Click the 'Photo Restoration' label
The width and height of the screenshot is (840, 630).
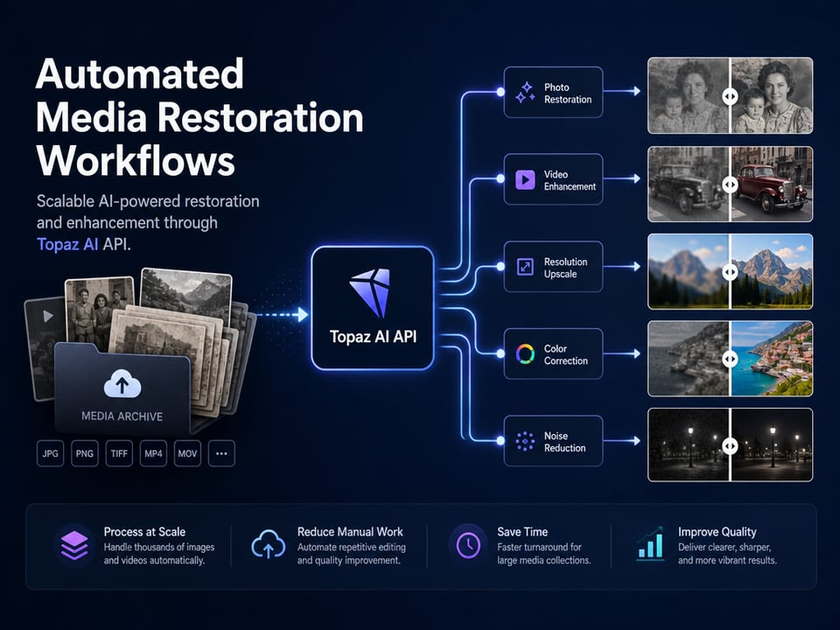568,94
